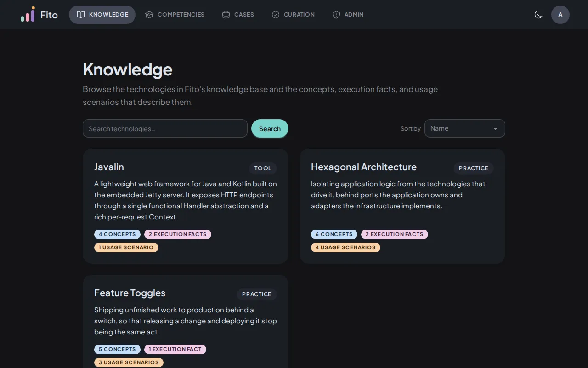Click the checkmark circle Curation icon
Viewport: 588px width, 368px height.
pyautogui.click(x=276, y=15)
